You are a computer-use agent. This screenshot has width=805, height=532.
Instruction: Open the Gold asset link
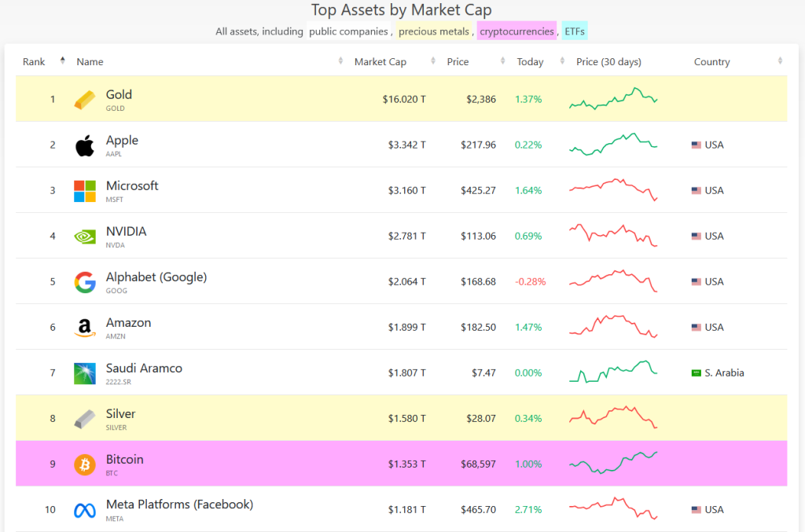[119, 95]
